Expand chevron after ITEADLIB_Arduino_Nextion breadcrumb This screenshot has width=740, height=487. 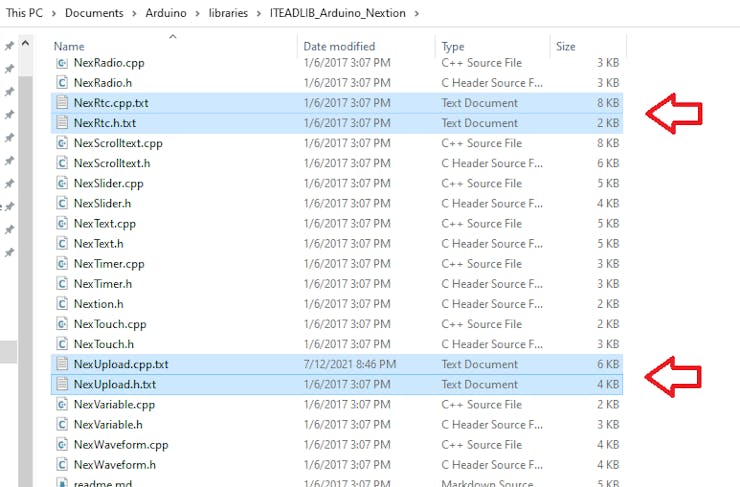click(x=416, y=13)
